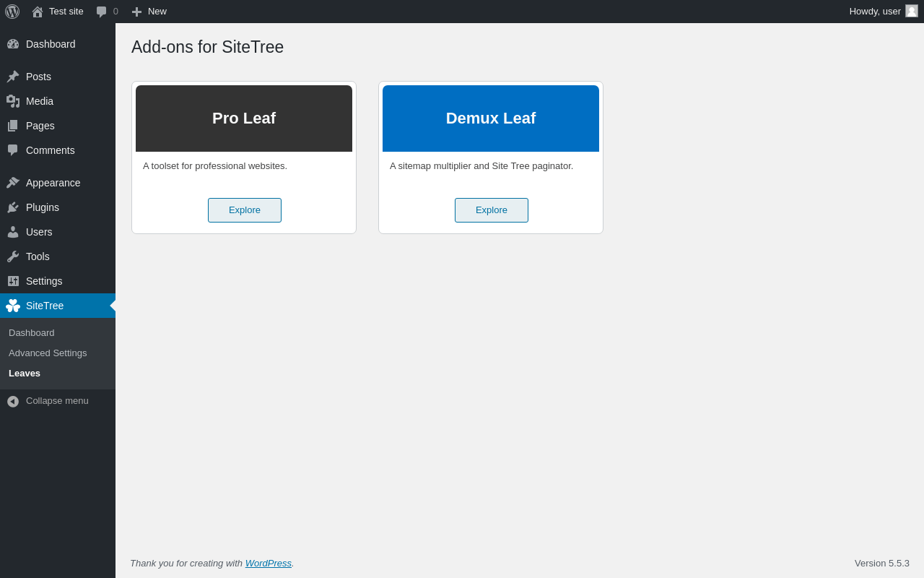Open Advanced Settings submenu item
Screen dimensions: 924x578
click(x=48, y=353)
